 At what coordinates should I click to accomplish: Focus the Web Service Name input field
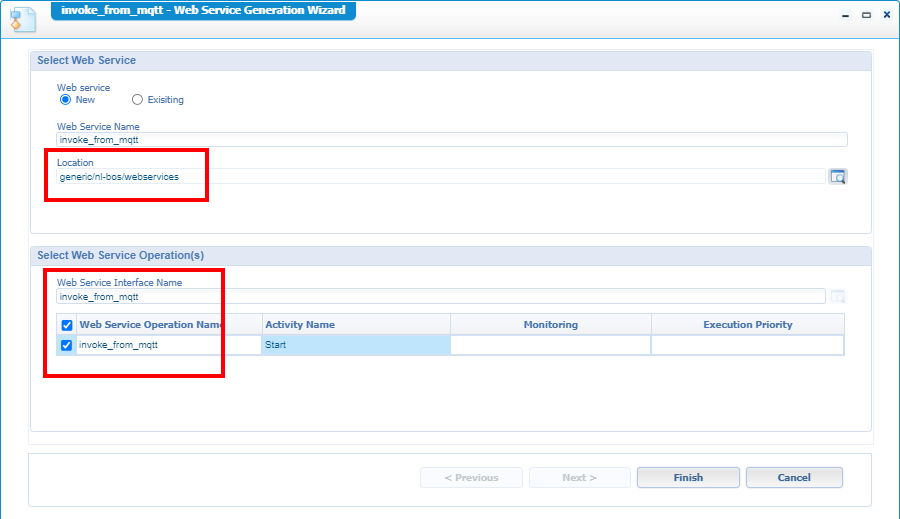pos(452,140)
